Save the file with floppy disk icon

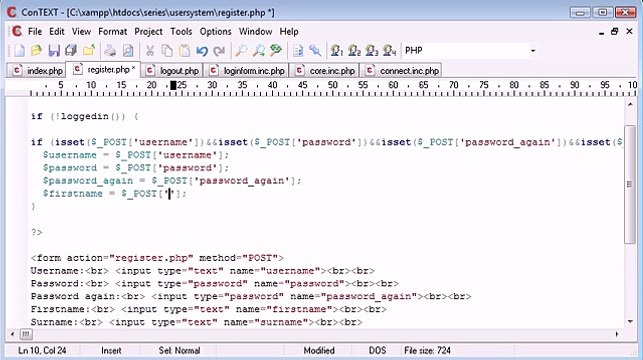pyautogui.click(x=54, y=51)
